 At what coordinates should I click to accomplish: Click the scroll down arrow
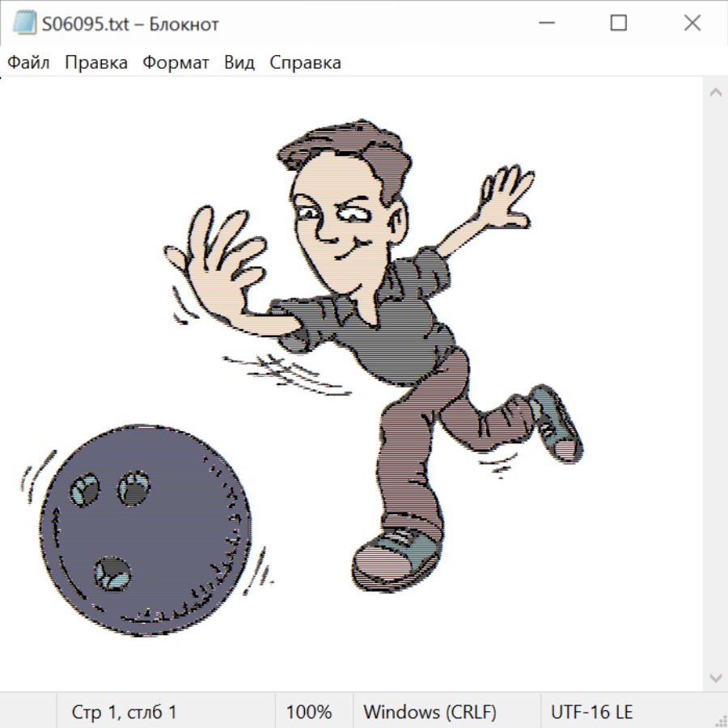[x=715, y=677]
